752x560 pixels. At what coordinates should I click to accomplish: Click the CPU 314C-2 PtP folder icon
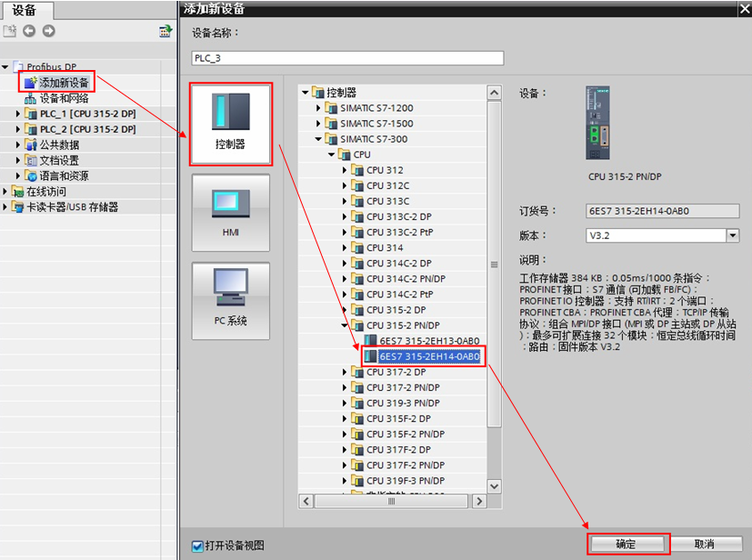(x=357, y=294)
